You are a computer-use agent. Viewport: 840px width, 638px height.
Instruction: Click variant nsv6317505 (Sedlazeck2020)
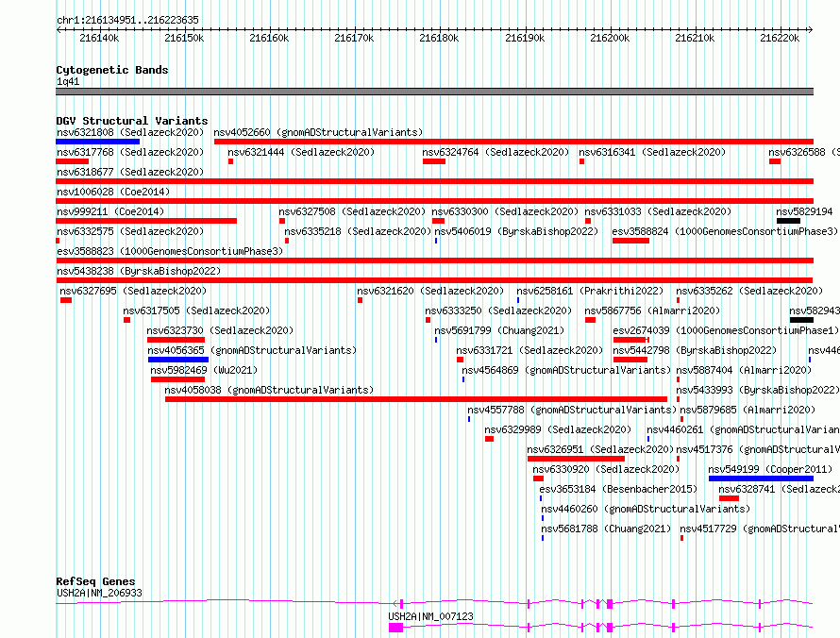(x=196, y=311)
